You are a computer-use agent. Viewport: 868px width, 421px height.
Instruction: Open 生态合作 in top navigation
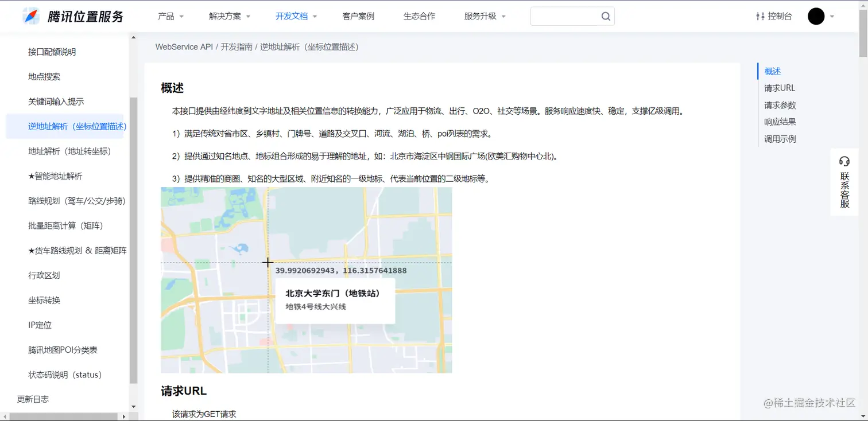[419, 16]
